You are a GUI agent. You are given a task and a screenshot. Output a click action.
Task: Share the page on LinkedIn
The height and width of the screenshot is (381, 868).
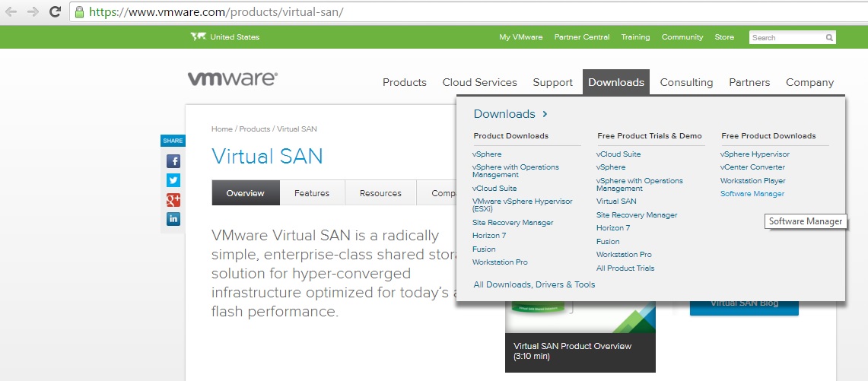[173, 219]
